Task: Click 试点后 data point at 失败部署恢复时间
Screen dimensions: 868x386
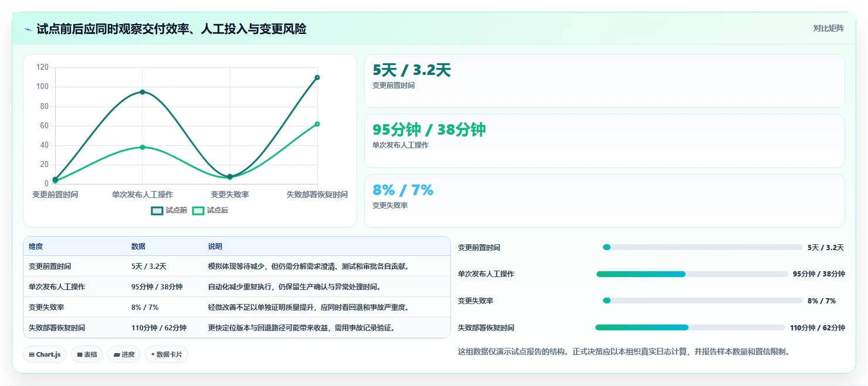Action: coord(317,124)
